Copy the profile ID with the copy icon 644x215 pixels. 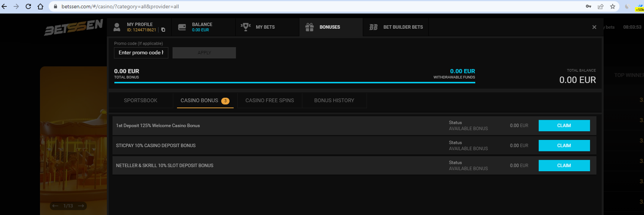163,30
